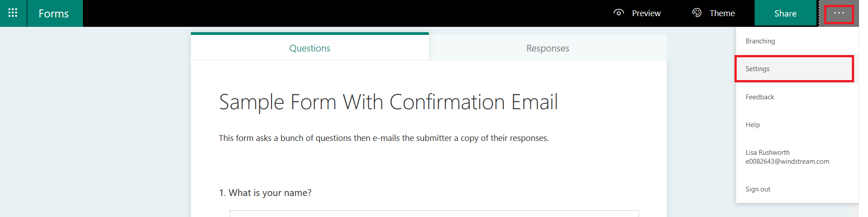
Task: Click the Theme label in header
Action: [x=722, y=13]
